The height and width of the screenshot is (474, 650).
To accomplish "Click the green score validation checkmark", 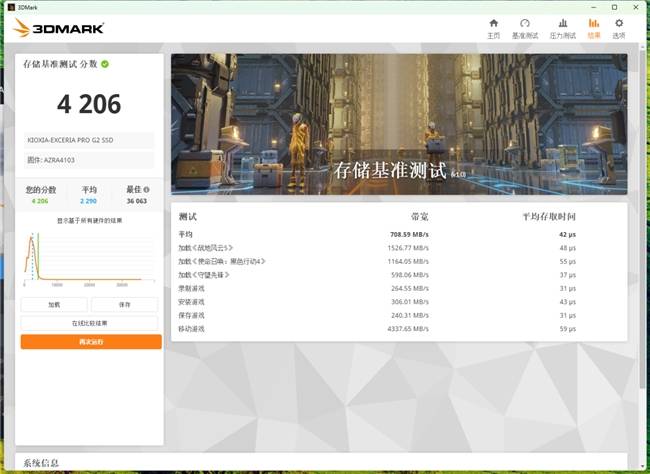I will pos(105,64).
